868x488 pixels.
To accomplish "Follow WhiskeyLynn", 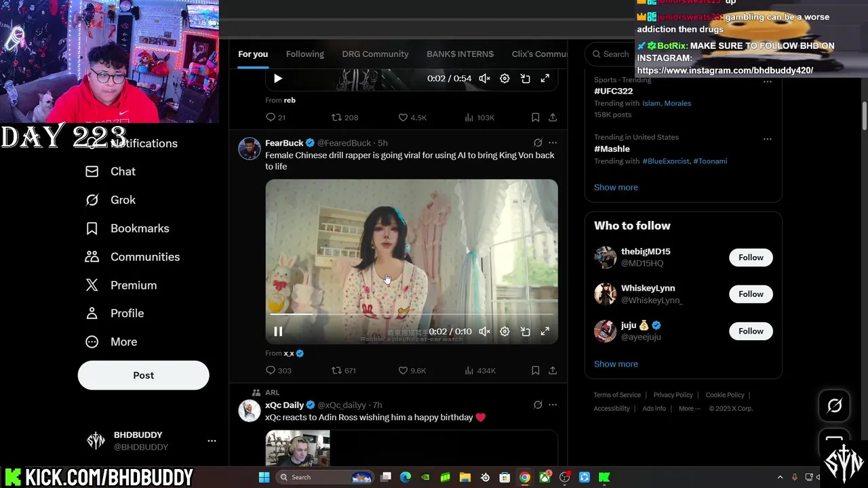I will (751, 294).
